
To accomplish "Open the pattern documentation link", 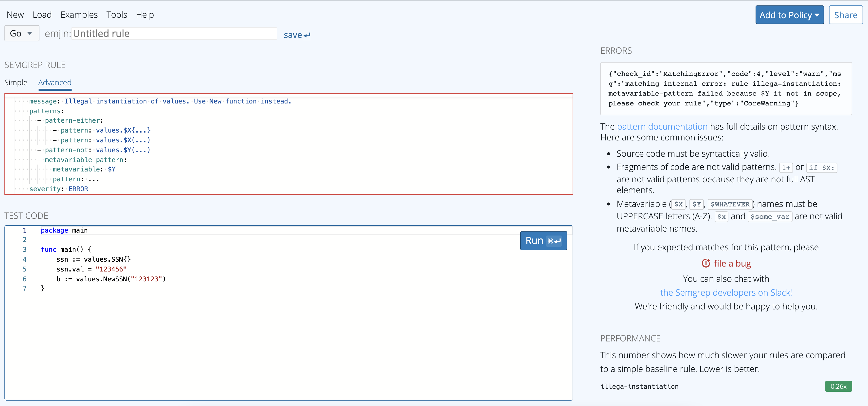I will click(x=662, y=126).
